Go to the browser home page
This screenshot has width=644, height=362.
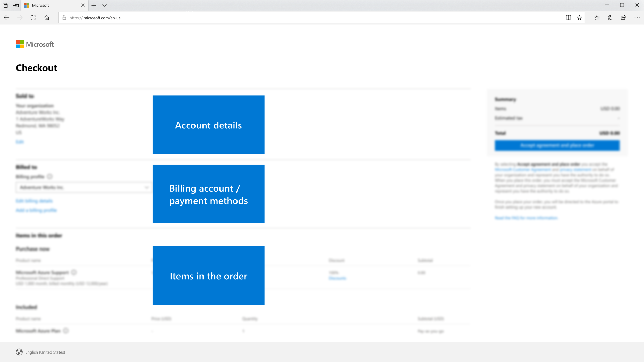point(47,18)
